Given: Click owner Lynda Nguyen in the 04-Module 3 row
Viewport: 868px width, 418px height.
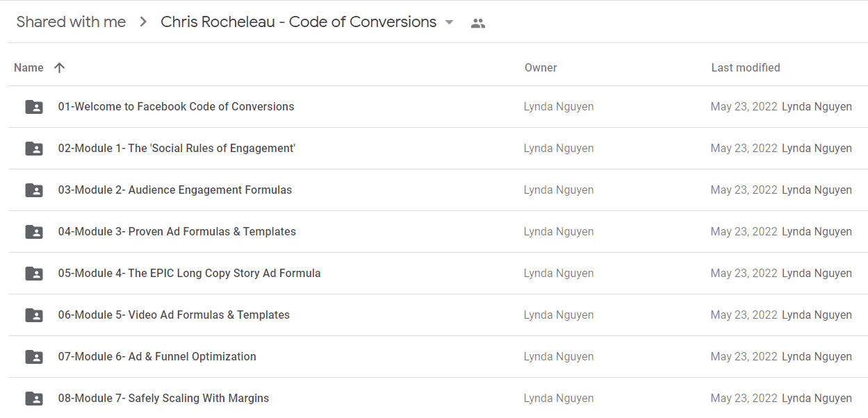Looking at the screenshot, I should click(559, 231).
